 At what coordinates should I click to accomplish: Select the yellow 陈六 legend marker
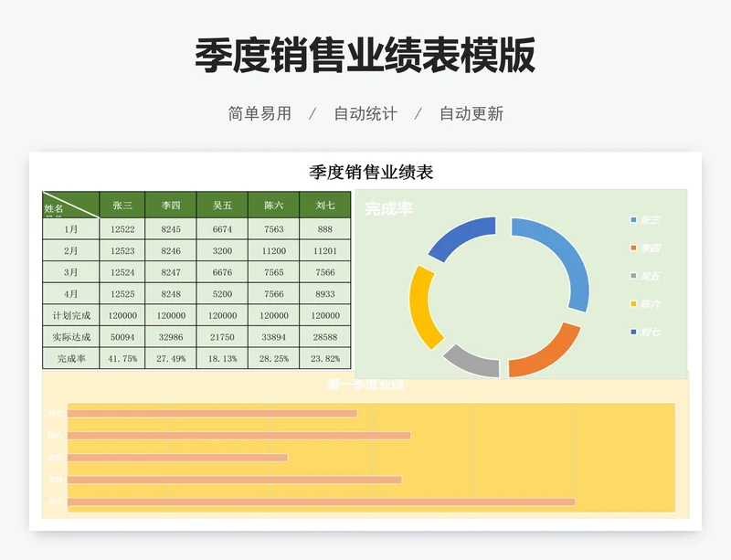(x=633, y=304)
